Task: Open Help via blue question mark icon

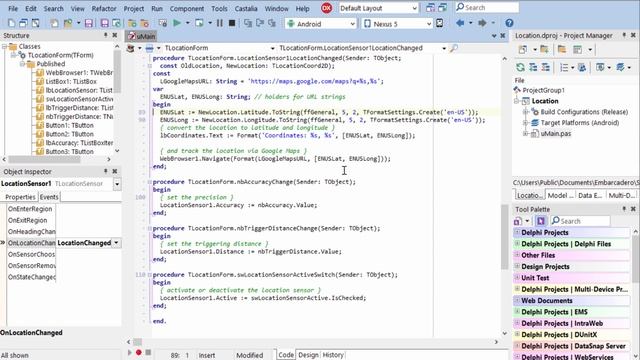Action: pos(509,23)
